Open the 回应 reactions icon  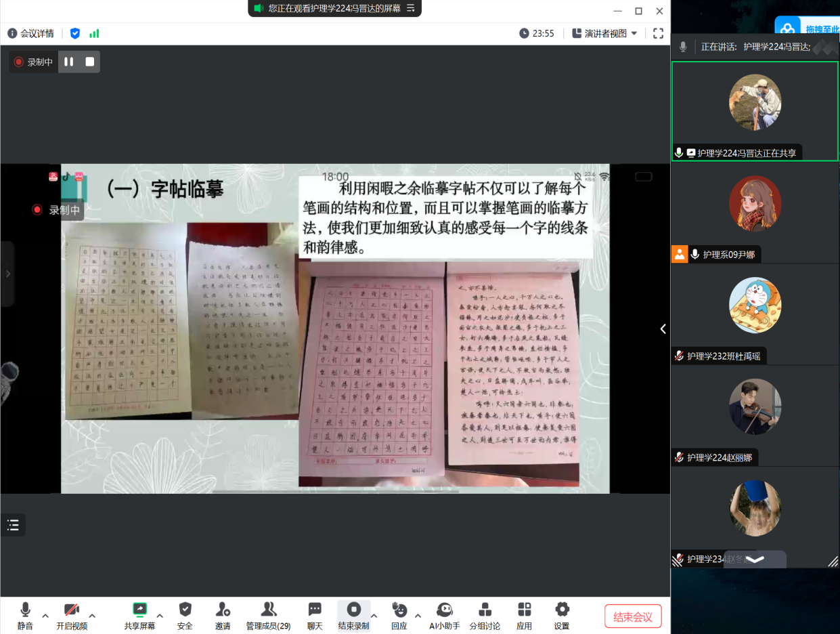pos(399,615)
